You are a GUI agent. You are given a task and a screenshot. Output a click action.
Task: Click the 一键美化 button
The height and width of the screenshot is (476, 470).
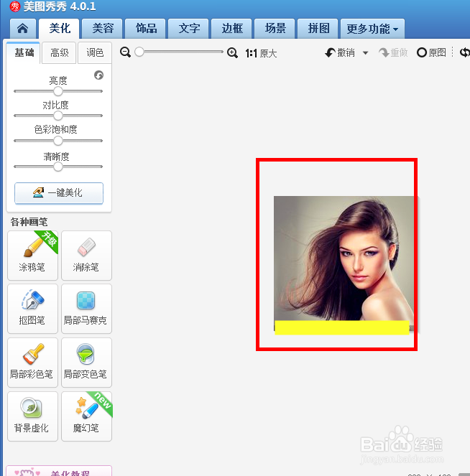point(59,192)
